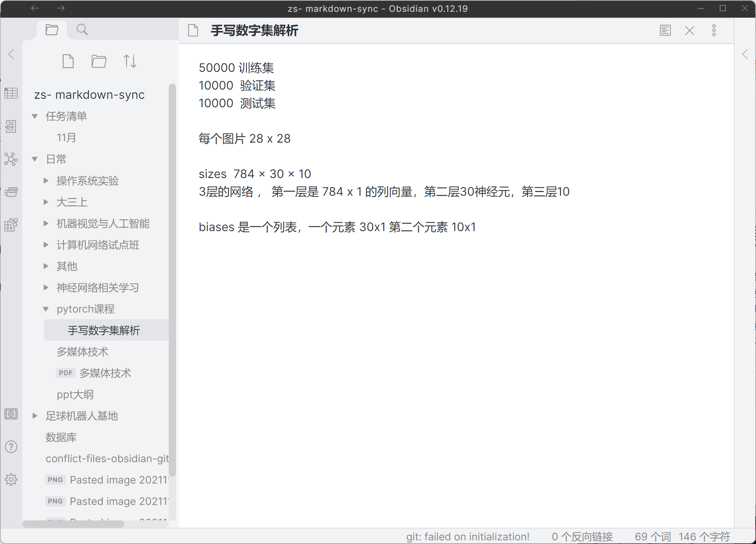Collapse the pytorch课程 folder
The width and height of the screenshot is (756, 544).
coord(46,309)
